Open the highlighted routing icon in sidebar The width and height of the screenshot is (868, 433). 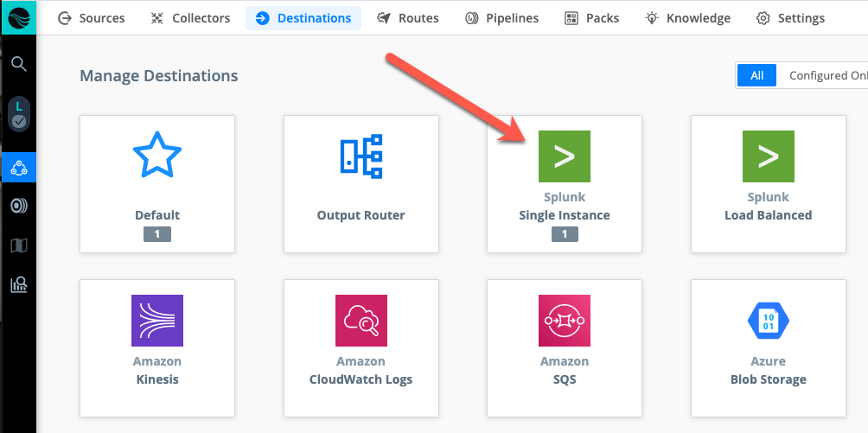coord(19,167)
